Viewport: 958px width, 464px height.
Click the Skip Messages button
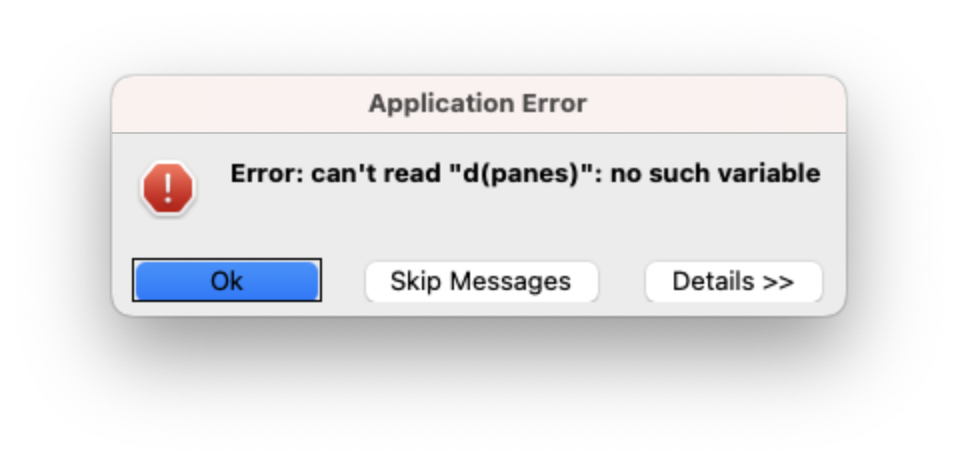[481, 281]
